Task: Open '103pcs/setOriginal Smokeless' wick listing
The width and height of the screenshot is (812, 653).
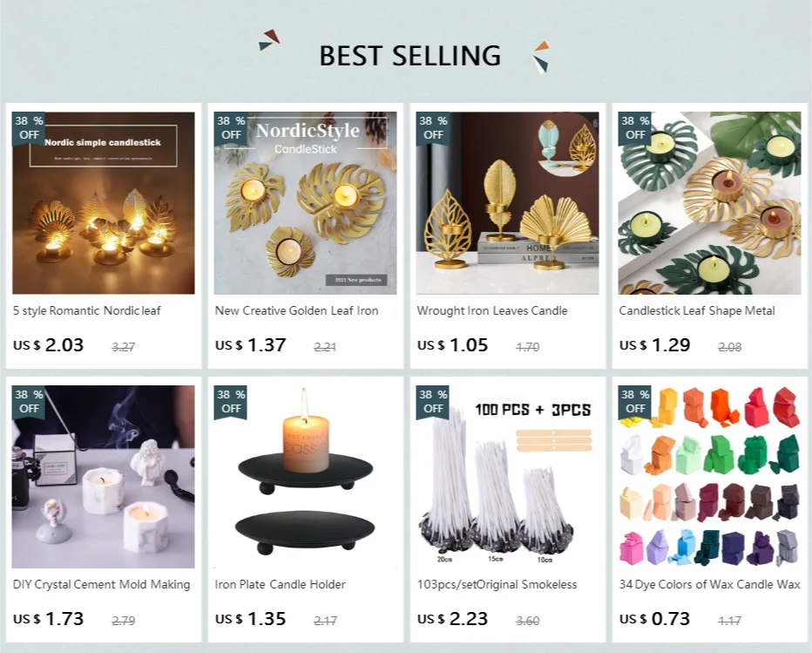Action: [x=497, y=585]
